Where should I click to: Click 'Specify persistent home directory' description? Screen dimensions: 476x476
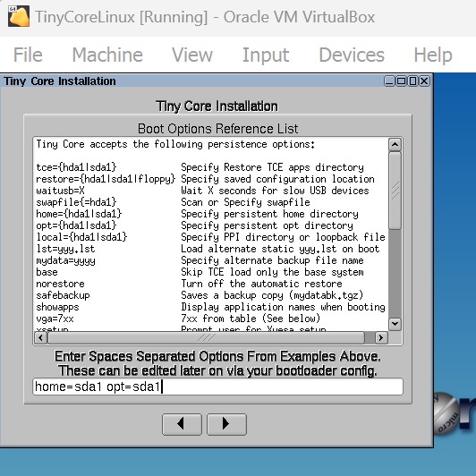(x=269, y=214)
